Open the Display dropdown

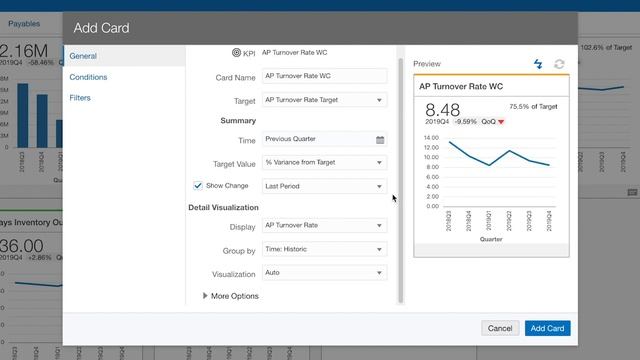(324, 225)
